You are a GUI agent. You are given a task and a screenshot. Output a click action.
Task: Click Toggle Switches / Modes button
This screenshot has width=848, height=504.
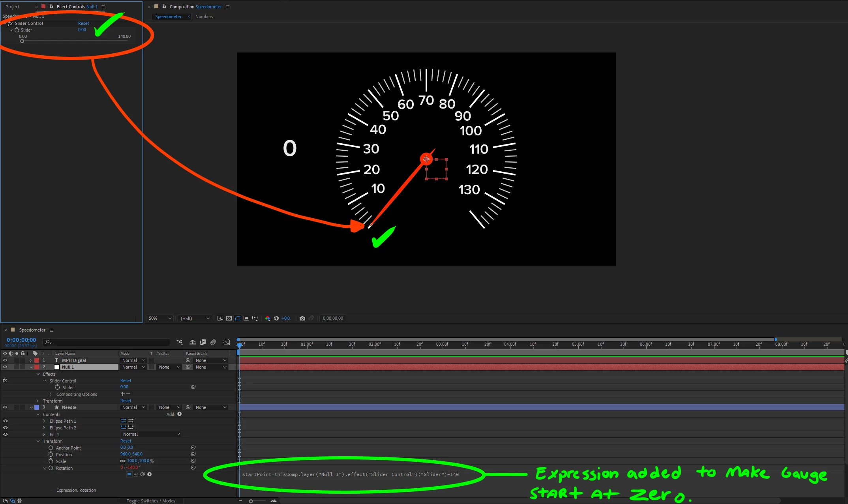click(151, 501)
